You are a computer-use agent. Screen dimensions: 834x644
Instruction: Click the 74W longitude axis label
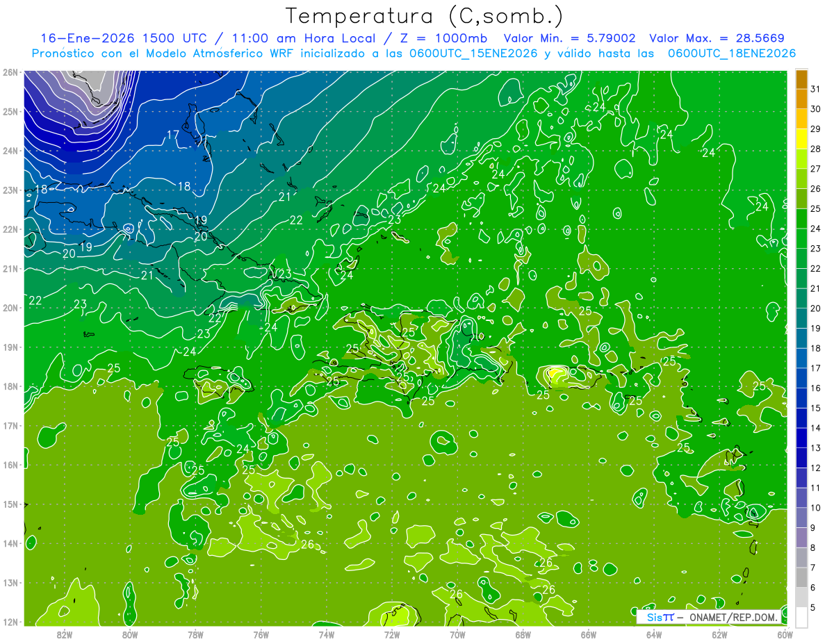pyautogui.click(x=327, y=634)
